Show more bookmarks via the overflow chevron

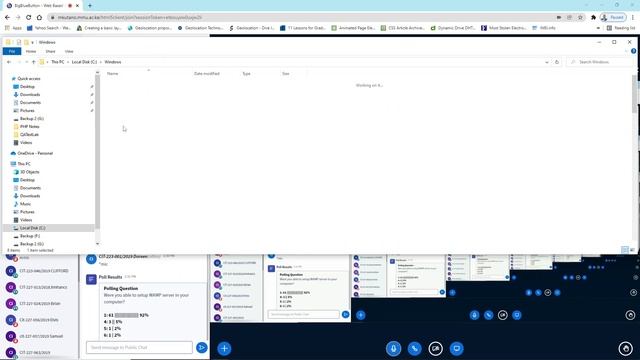[598, 28]
